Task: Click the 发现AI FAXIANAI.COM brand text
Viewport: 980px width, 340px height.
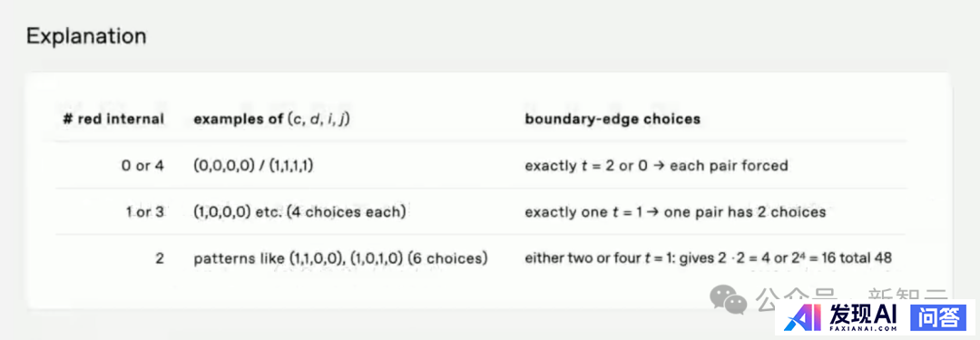Action: click(865, 319)
